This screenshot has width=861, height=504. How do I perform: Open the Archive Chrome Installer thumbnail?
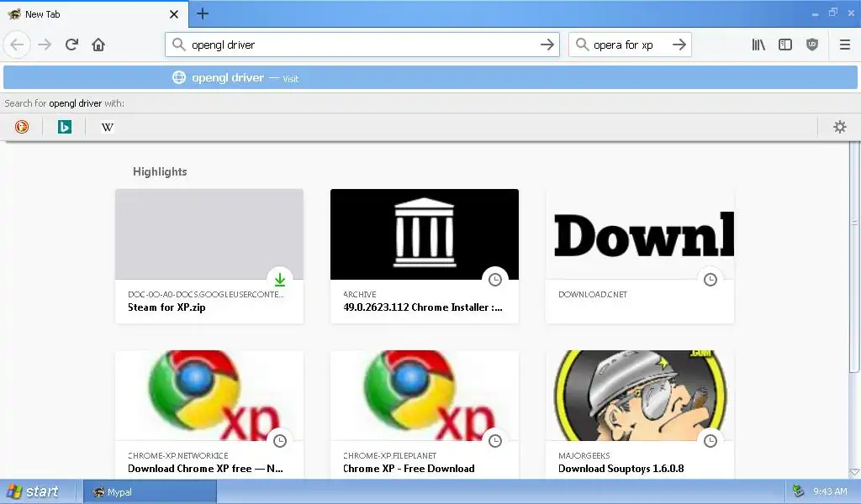[425, 234]
